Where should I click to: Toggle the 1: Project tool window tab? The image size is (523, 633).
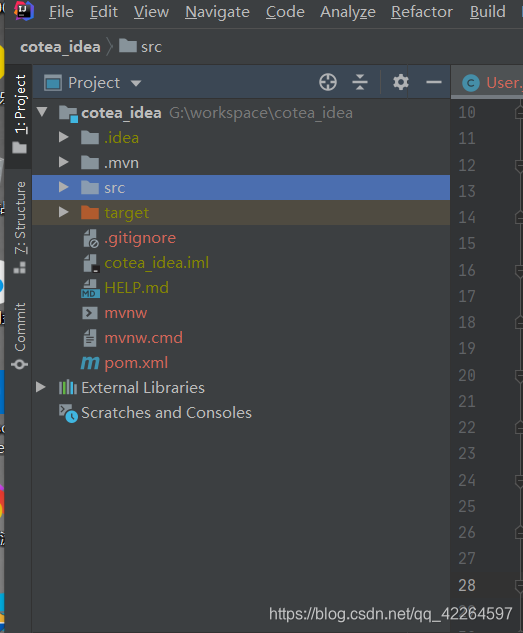click(x=20, y=114)
